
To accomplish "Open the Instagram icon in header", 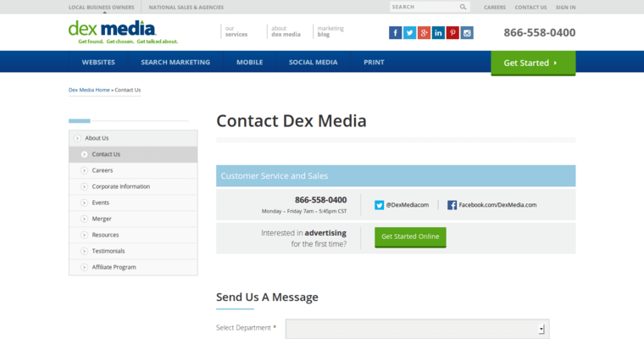I will coord(467,33).
